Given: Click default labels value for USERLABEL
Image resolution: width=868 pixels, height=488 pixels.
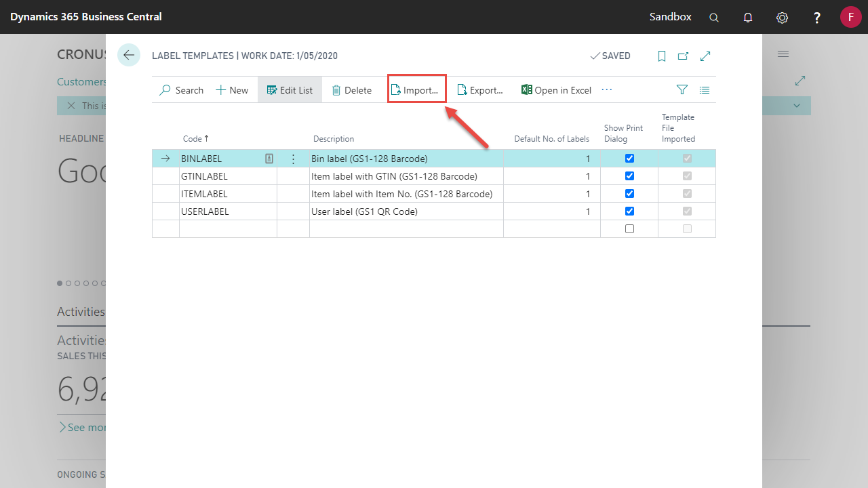Looking at the screenshot, I should pyautogui.click(x=552, y=211).
